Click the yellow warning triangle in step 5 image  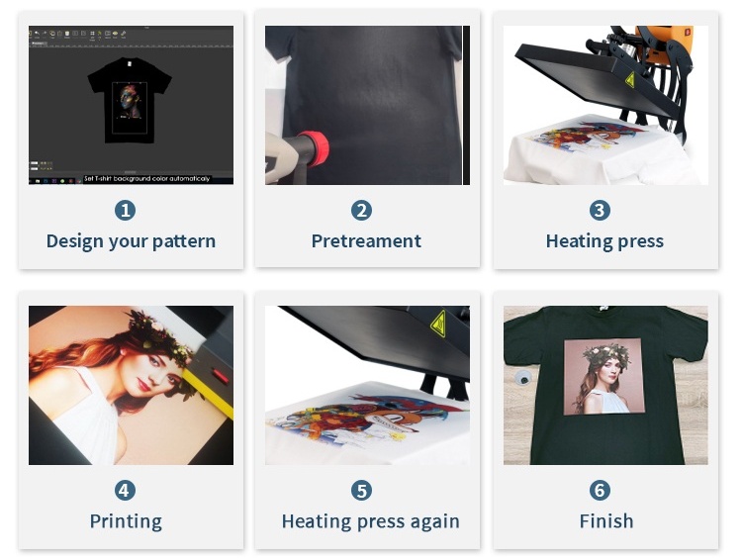pyautogui.click(x=438, y=324)
